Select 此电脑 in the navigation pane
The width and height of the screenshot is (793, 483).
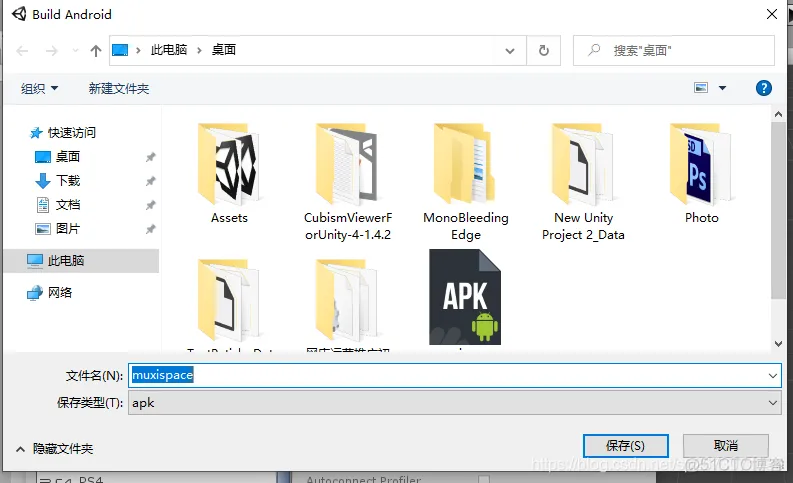(81, 260)
